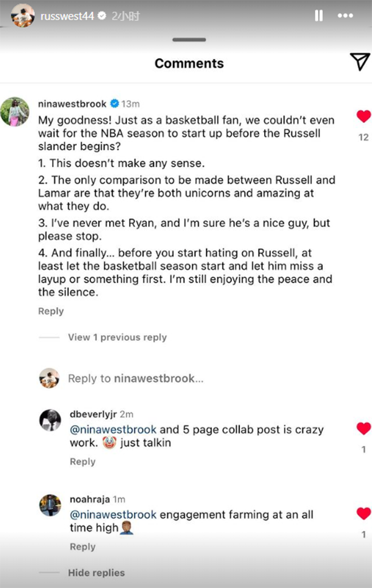Open ninawestbrook's avatar
Image resolution: width=372 pixels, height=588 pixels.
(x=14, y=112)
